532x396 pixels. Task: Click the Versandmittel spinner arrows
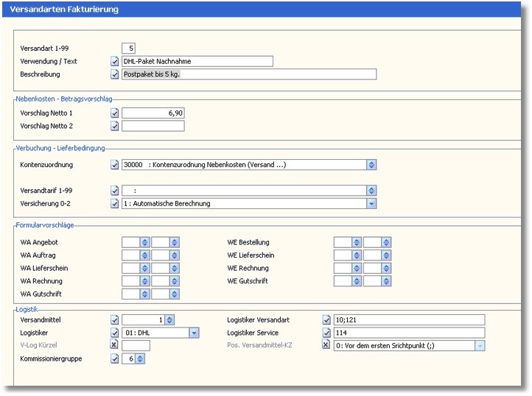pyautogui.click(x=169, y=319)
